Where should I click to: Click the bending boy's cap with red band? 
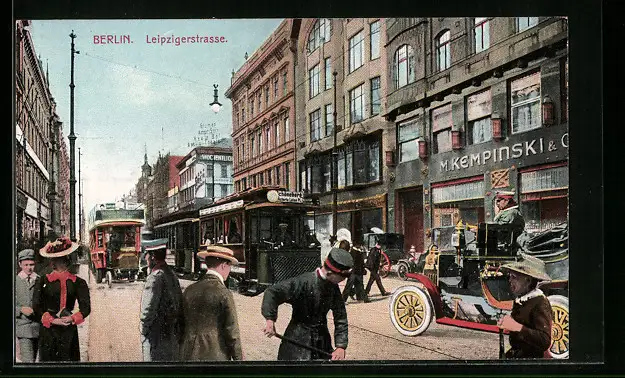[x=338, y=261]
